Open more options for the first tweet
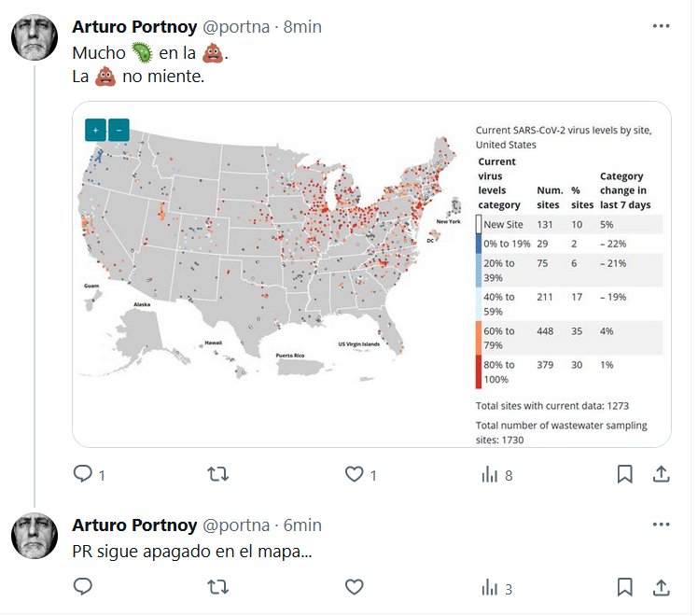 [x=662, y=26]
